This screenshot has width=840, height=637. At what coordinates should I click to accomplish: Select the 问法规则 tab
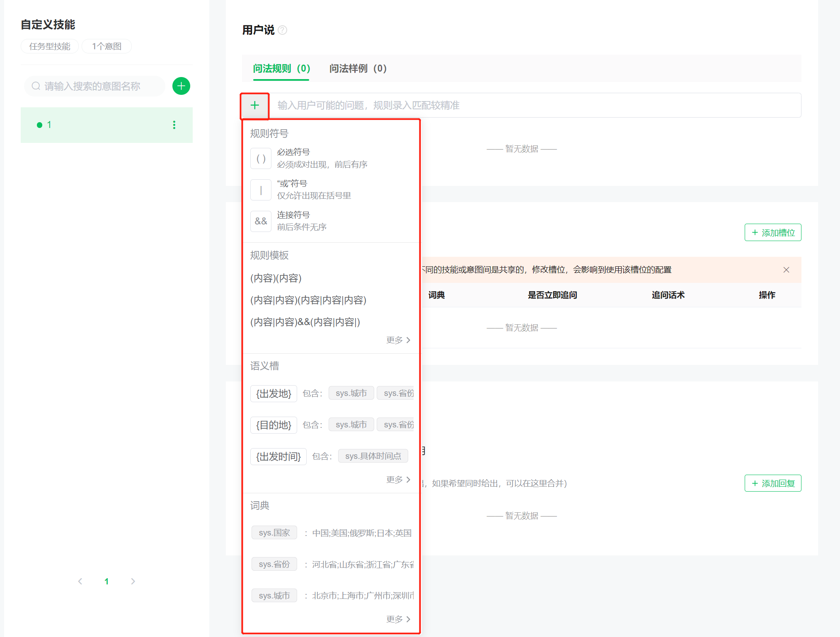tap(281, 69)
